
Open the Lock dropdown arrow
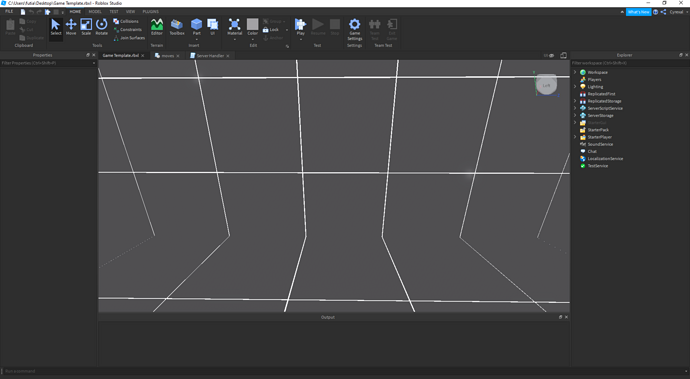pyautogui.click(x=287, y=30)
